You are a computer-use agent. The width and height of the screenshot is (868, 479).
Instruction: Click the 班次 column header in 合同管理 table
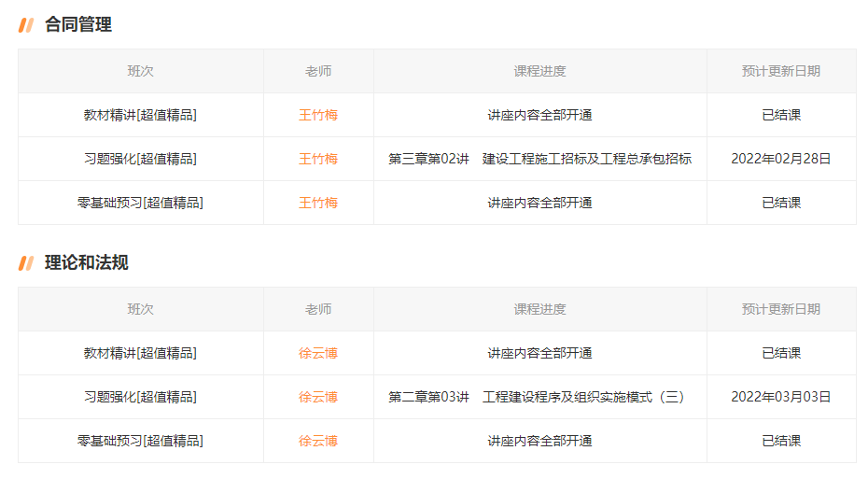pyautogui.click(x=140, y=71)
